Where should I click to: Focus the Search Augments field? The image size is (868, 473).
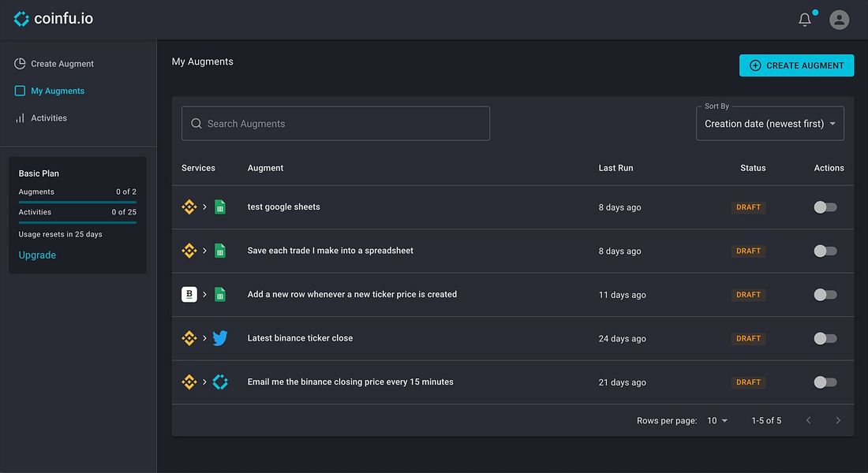click(x=335, y=123)
